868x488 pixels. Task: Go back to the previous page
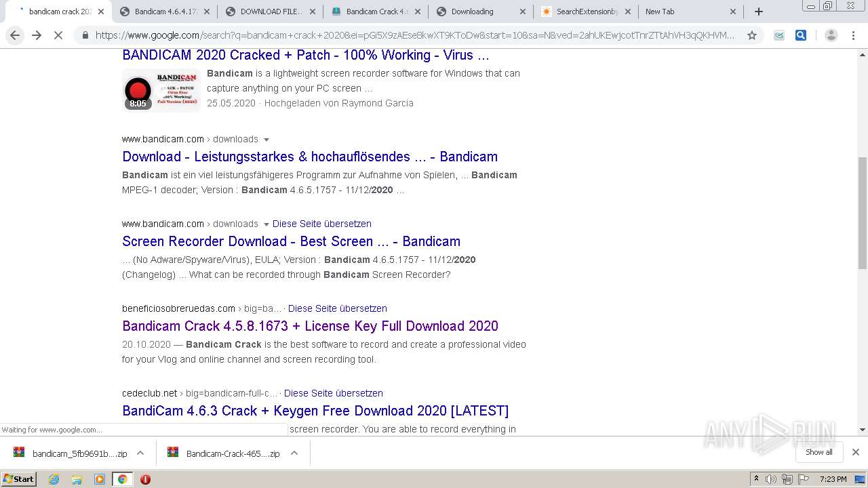[15, 35]
